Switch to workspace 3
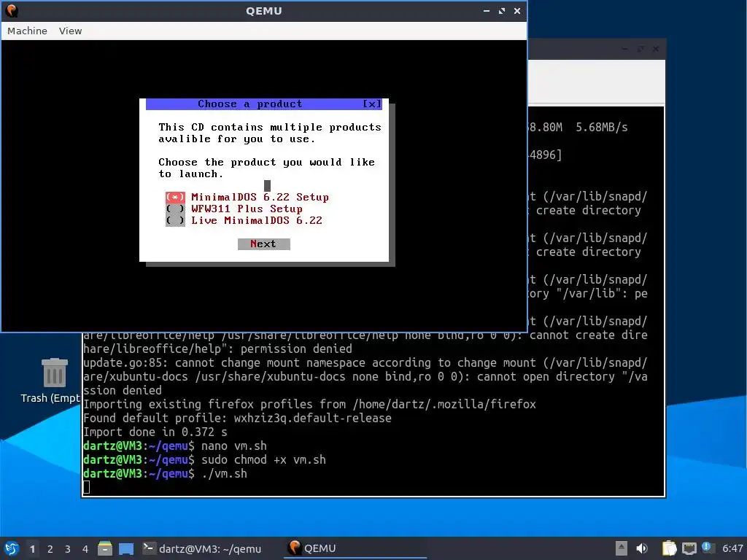 [x=68, y=549]
